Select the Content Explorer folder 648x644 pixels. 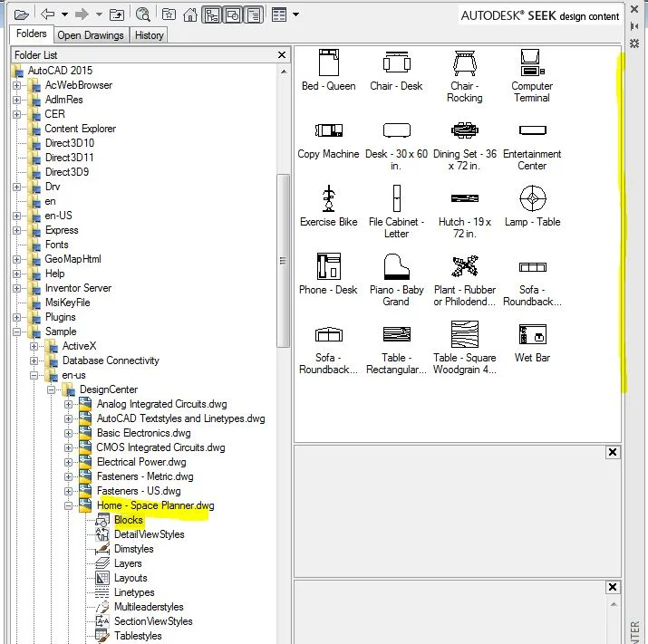click(80, 129)
